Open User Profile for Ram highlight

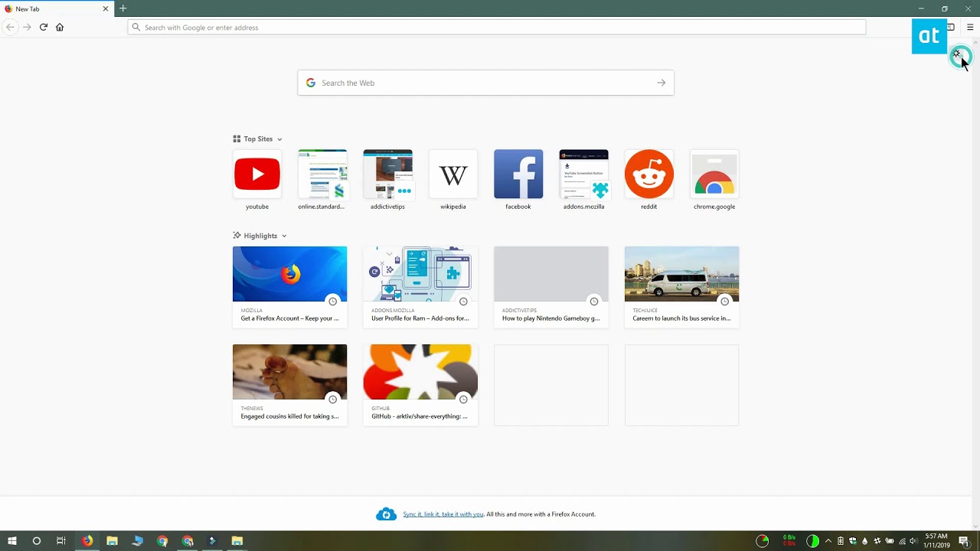[x=420, y=287]
